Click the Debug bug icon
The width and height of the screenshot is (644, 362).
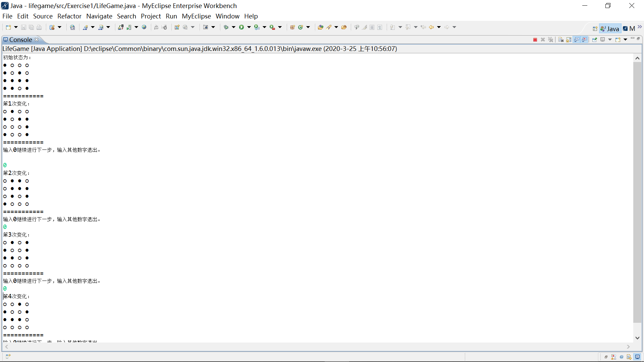226,27
